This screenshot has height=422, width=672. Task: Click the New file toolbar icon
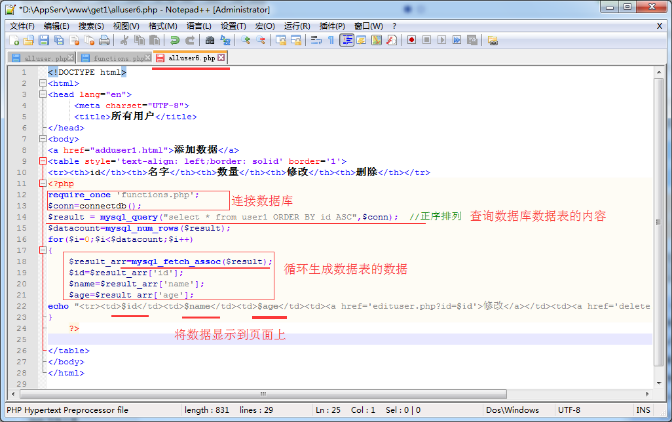tap(12, 40)
